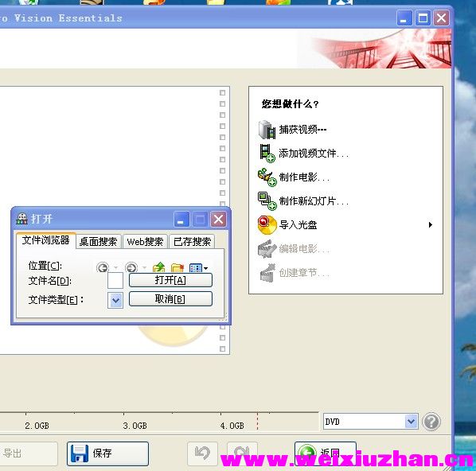Click the round help question mark icon
This screenshot has height=471, width=476.
[x=431, y=422]
